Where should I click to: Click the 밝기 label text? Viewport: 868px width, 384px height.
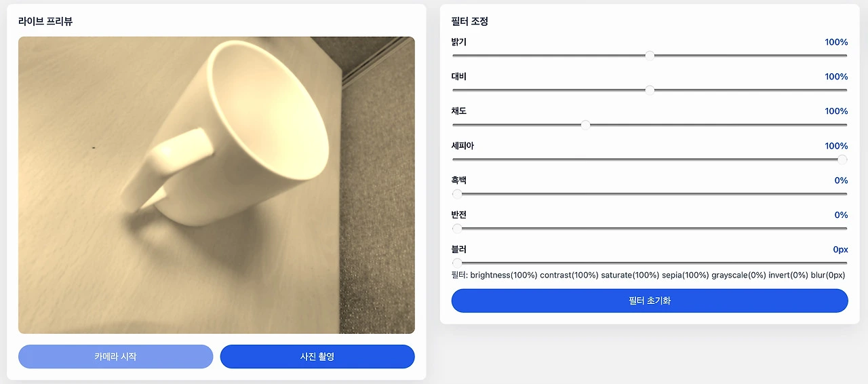459,42
